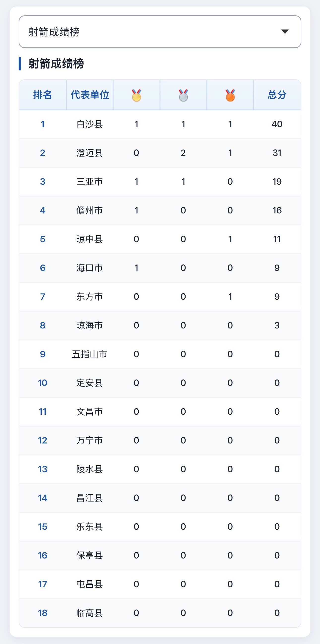This screenshot has height=644, width=320.
Task: Click the silver medal column icon
Action: pos(183,95)
